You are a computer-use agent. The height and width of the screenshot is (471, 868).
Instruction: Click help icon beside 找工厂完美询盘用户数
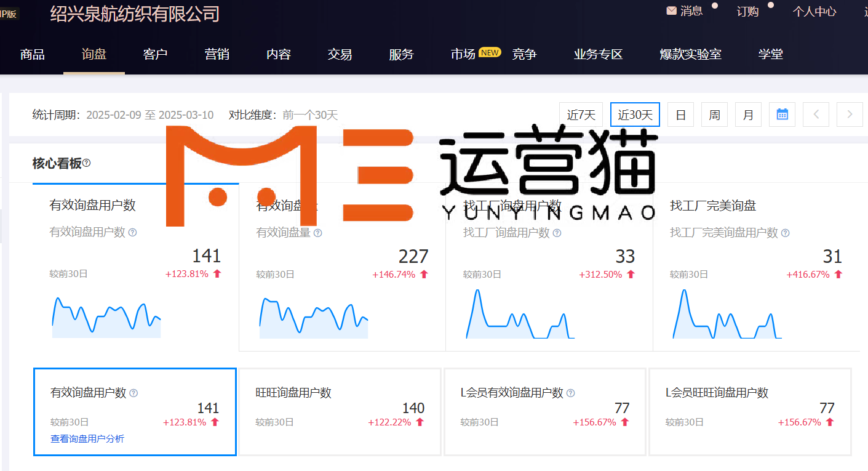tap(785, 233)
